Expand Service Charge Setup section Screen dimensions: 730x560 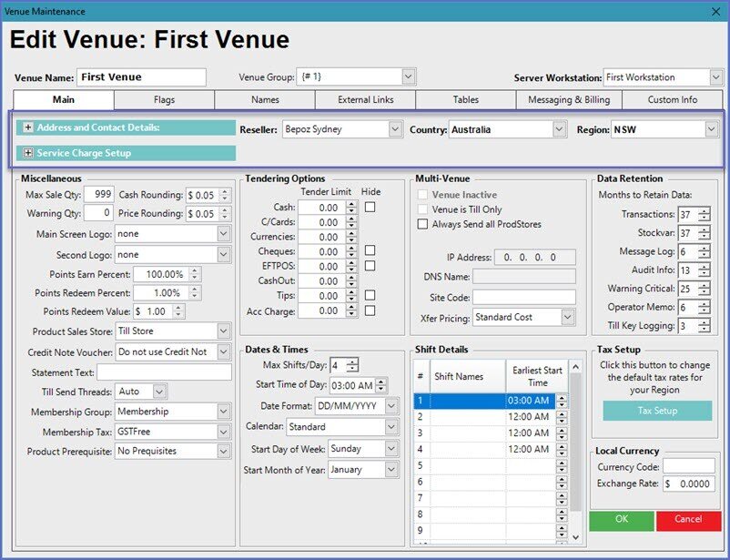pyautogui.click(x=28, y=153)
